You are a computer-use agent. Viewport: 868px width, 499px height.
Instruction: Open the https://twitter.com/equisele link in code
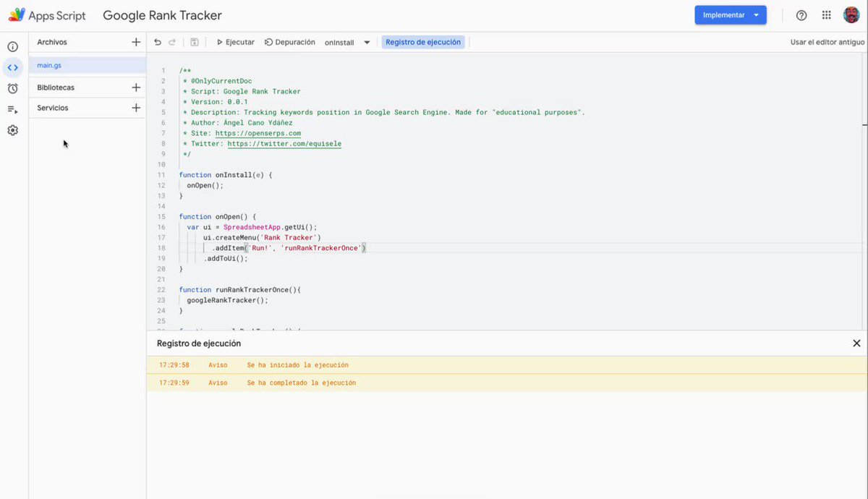click(284, 143)
